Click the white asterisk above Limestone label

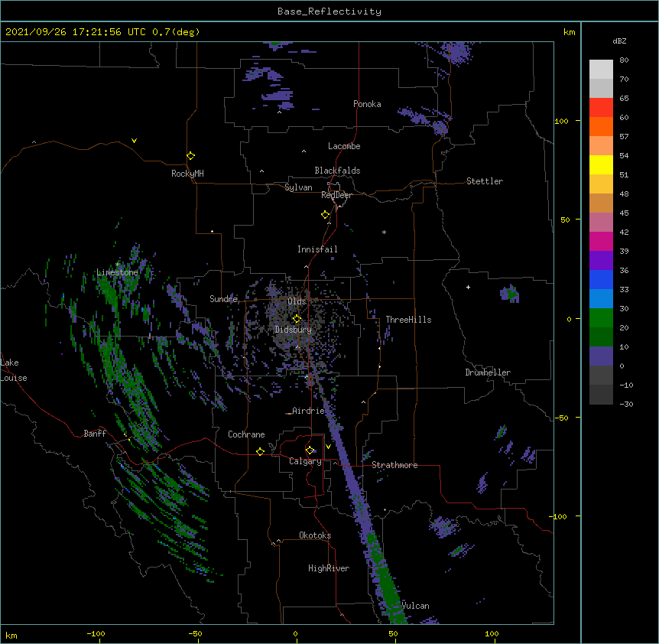click(118, 265)
